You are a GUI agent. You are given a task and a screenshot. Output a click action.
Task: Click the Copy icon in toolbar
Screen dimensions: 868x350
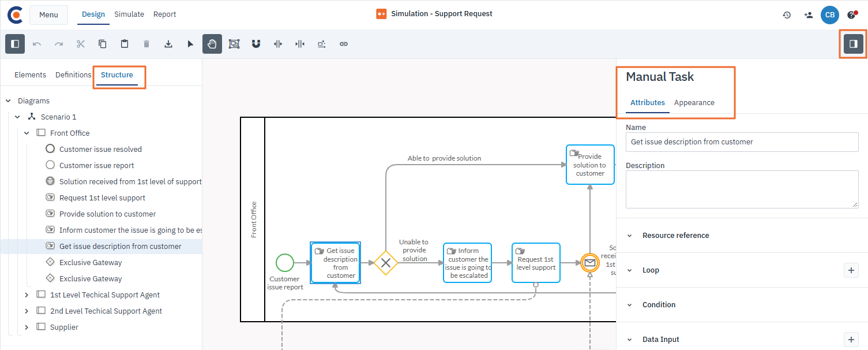pos(103,44)
